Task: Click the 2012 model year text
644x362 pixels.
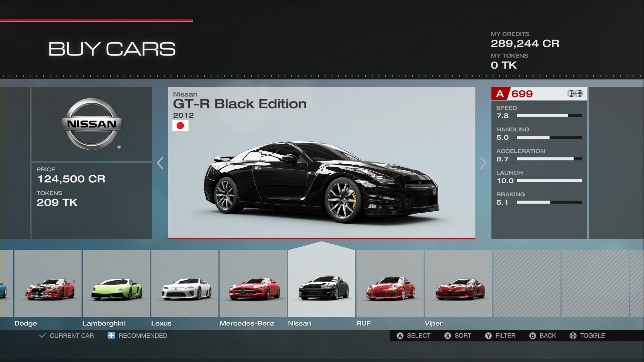Action: (x=183, y=115)
